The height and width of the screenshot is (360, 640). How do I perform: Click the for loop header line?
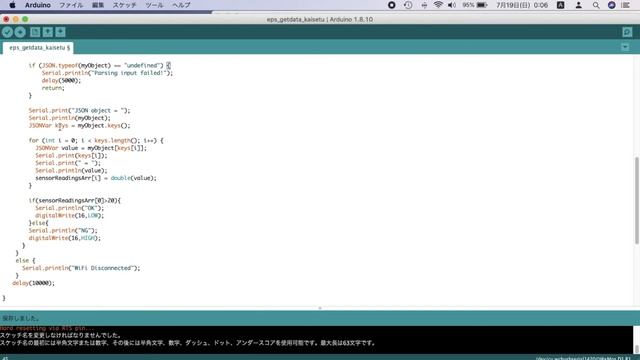pyautogui.click(x=96, y=140)
